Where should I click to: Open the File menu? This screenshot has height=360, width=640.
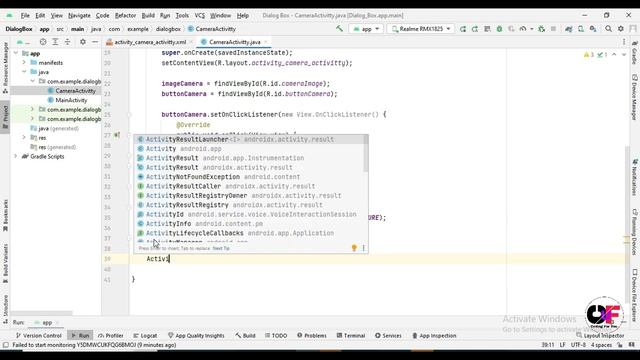click(x=25, y=16)
